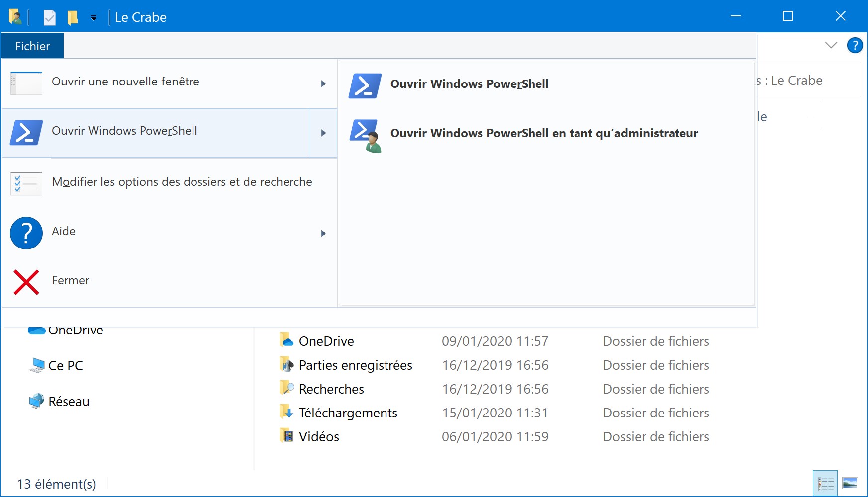The image size is (868, 497).
Task: Switch to details view layout icon
Action: (x=826, y=483)
